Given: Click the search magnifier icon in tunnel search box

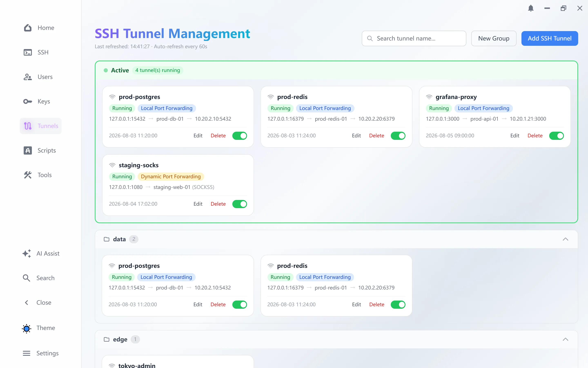Looking at the screenshot, I should point(370,38).
